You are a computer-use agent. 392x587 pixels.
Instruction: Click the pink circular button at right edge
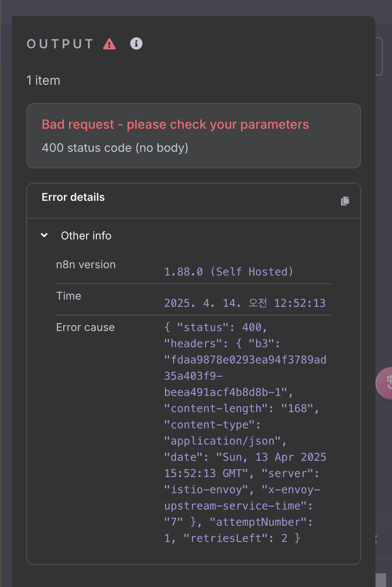384,383
